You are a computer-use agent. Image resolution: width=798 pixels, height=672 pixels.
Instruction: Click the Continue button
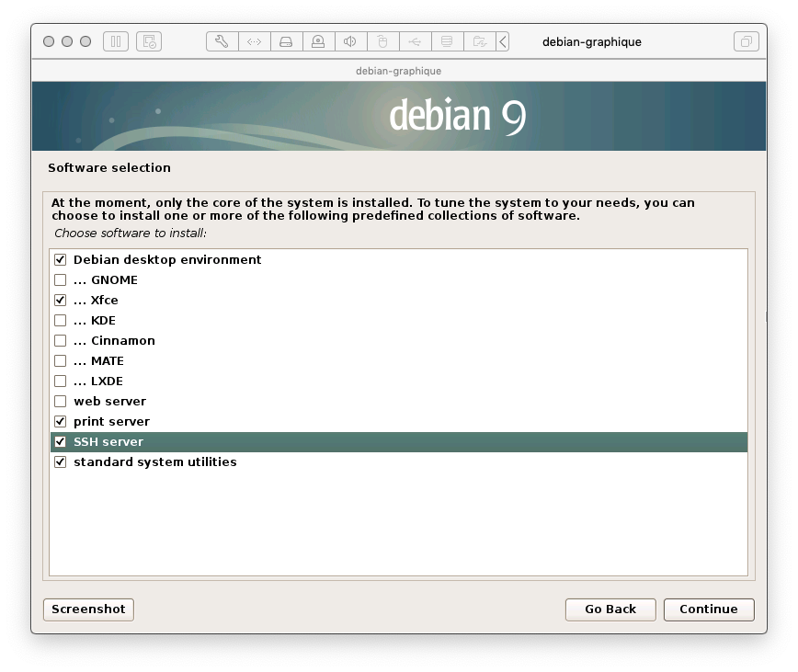(x=709, y=609)
